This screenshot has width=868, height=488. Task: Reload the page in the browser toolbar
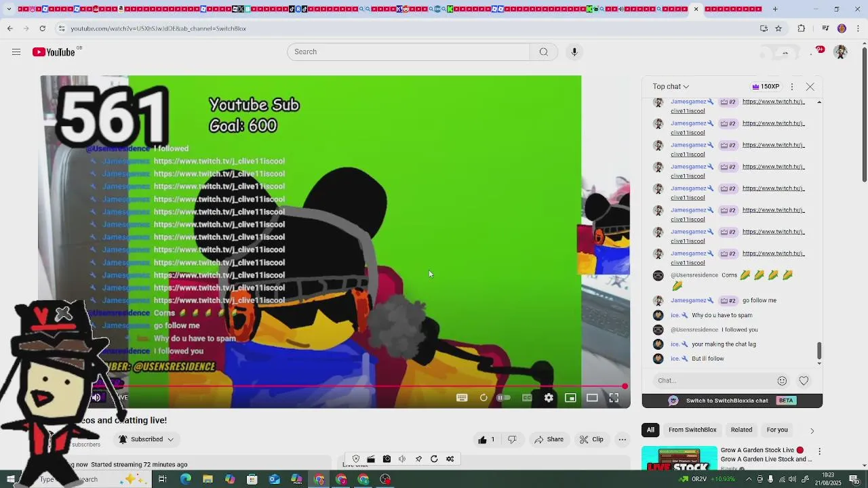tap(42, 28)
